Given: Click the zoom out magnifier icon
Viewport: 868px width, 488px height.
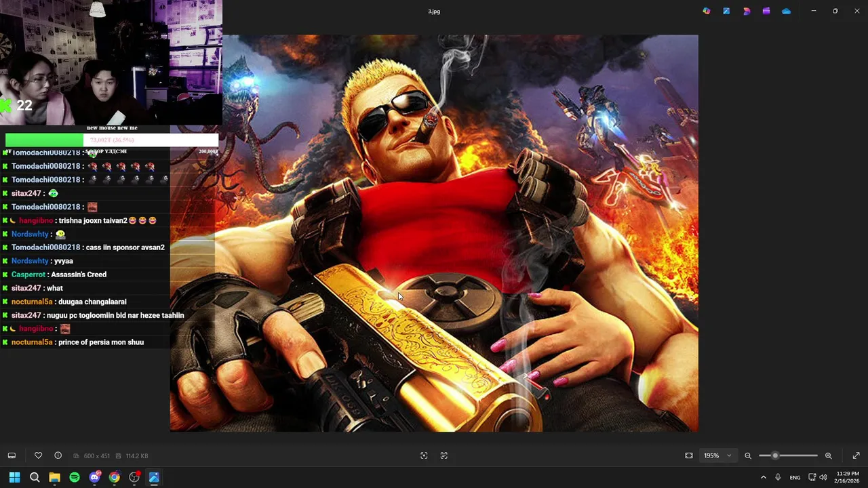Looking at the screenshot, I should coord(748,455).
